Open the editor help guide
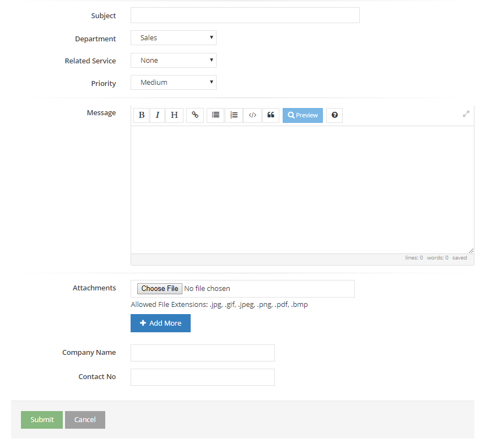This screenshot has height=448, width=486. [334, 115]
